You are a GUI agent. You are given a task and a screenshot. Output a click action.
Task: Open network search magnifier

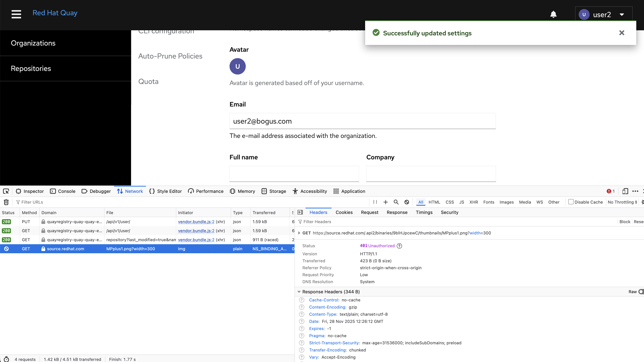click(396, 202)
